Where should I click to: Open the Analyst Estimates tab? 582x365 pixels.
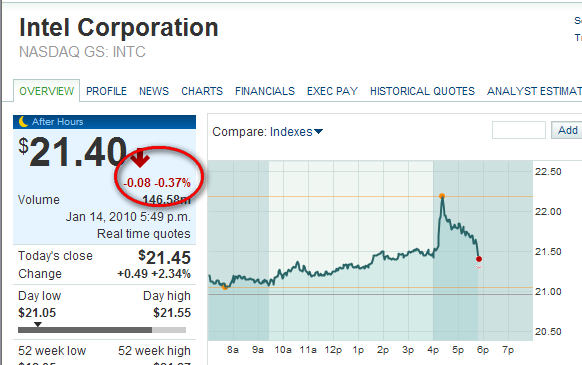click(534, 91)
